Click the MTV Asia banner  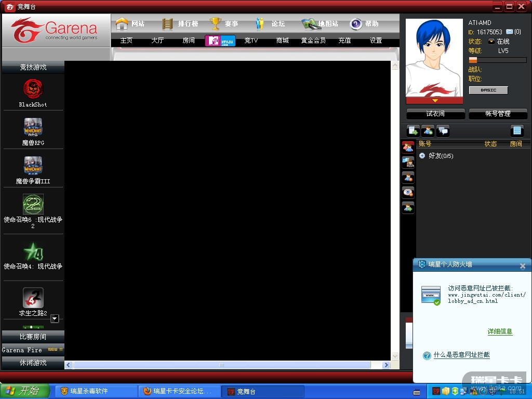220,41
